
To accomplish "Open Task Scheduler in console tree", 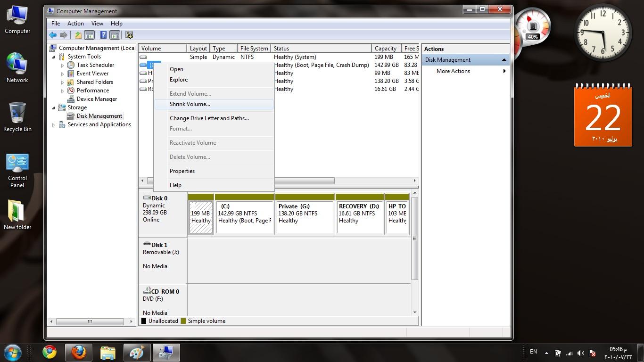I will click(95, 65).
